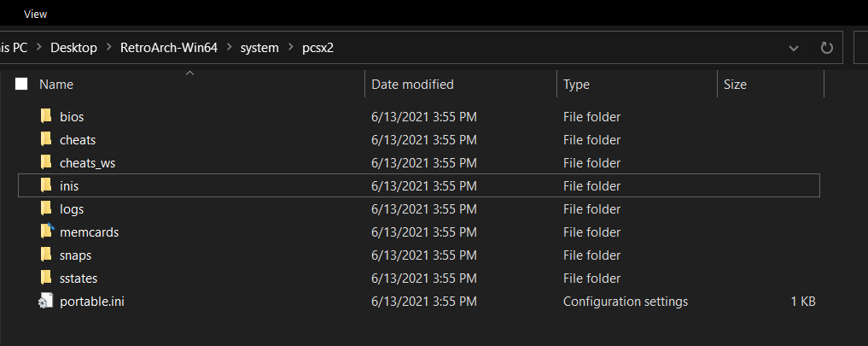This screenshot has width=868, height=346.
Task: Click the File folder type of sstates
Action: pyautogui.click(x=591, y=279)
